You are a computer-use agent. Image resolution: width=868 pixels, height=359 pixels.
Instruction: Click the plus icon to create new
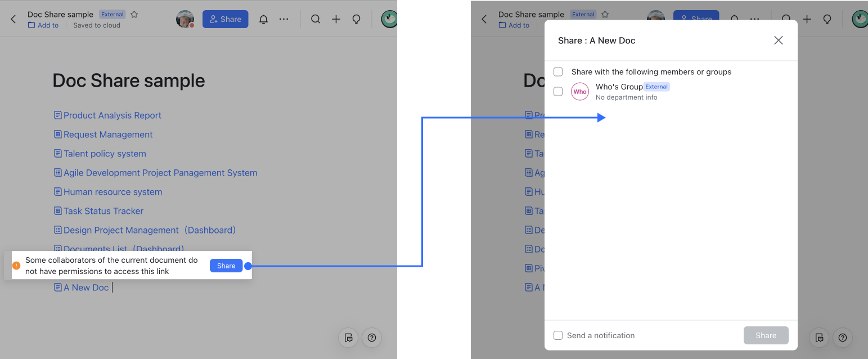(x=336, y=19)
